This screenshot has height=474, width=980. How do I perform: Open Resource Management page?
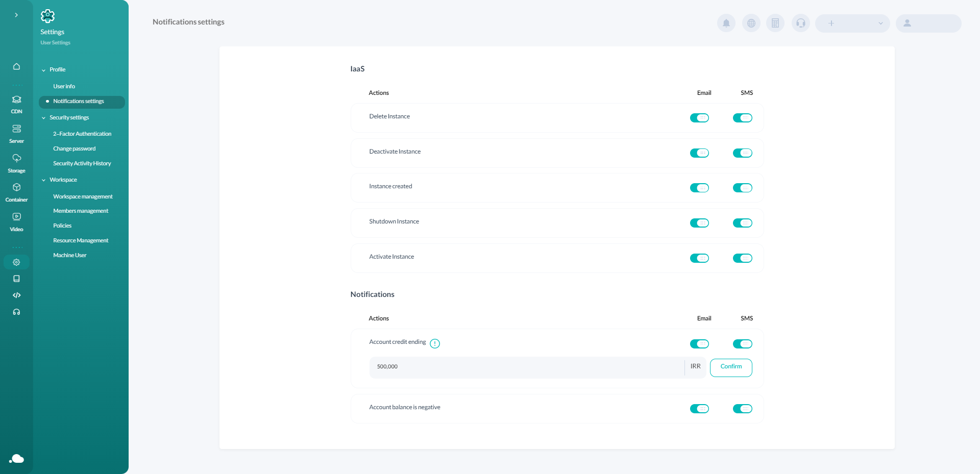[x=81, y=240]
